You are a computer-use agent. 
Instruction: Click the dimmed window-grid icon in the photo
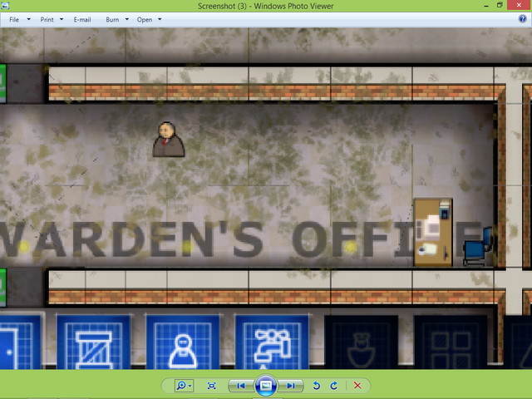(x=451, y=342)
